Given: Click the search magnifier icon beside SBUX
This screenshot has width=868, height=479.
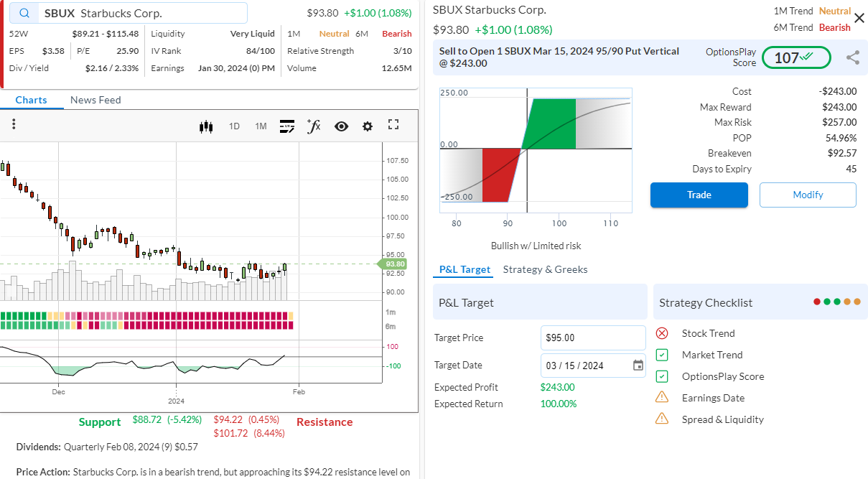Looking at the screenshot, I should (25, 14).
